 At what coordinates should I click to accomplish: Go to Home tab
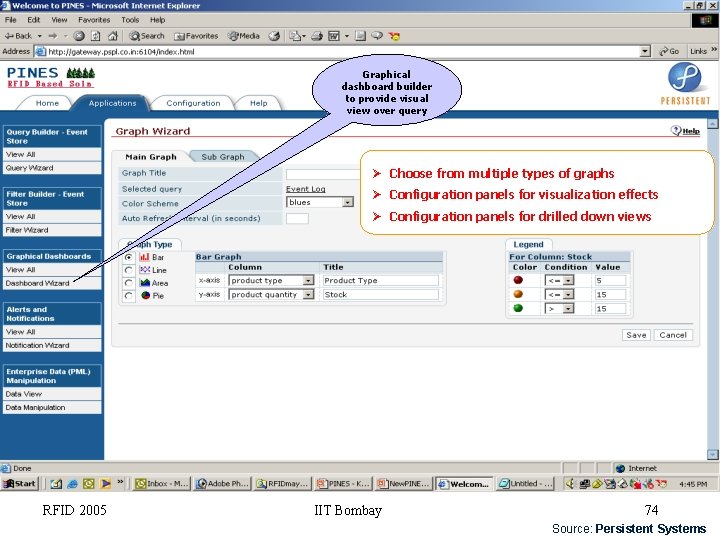pos(47,103)
